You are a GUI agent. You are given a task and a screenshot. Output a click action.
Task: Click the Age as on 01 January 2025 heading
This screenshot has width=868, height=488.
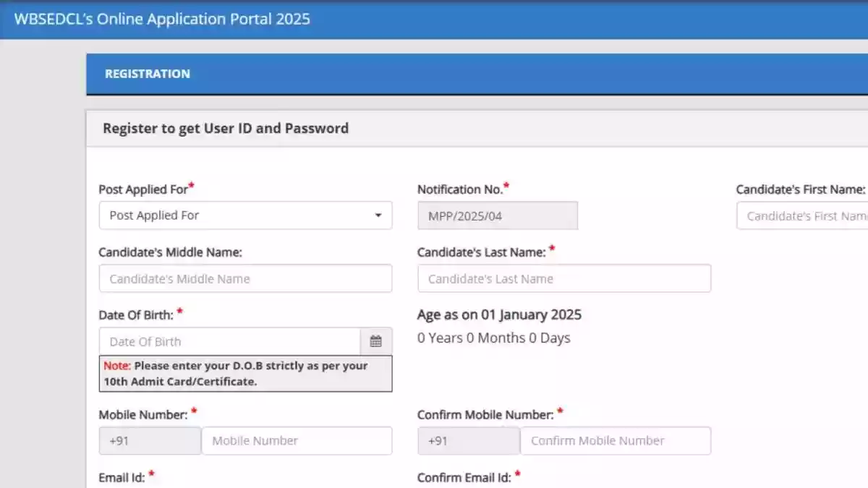click(499, 314)
